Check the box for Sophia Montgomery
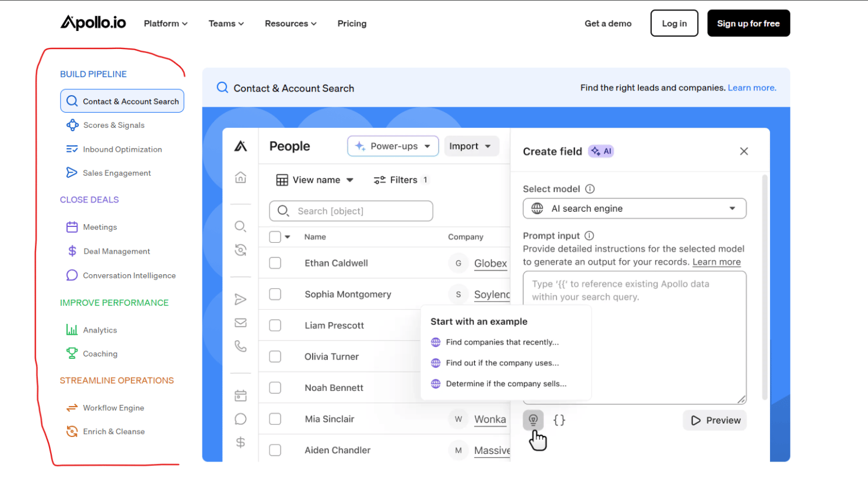The height and width of the screenshot is (486, 868). pyautogui.click(x=275, y=294)
